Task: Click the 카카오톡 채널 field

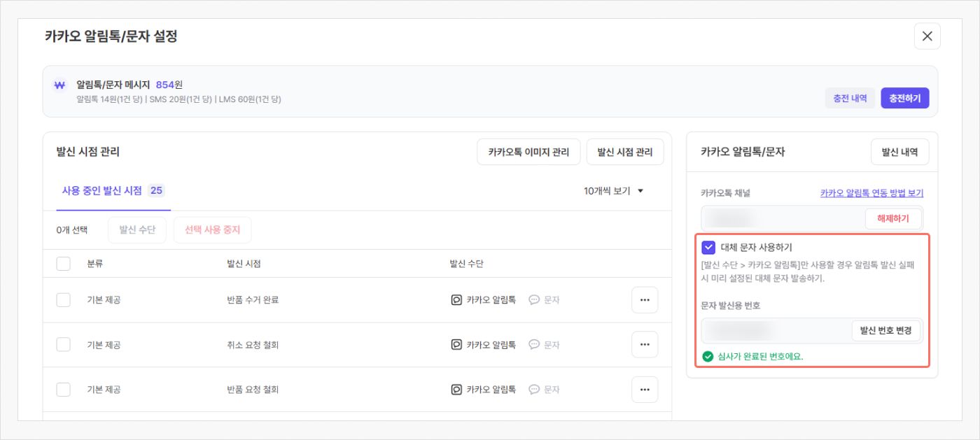Action: pos(780,218)
